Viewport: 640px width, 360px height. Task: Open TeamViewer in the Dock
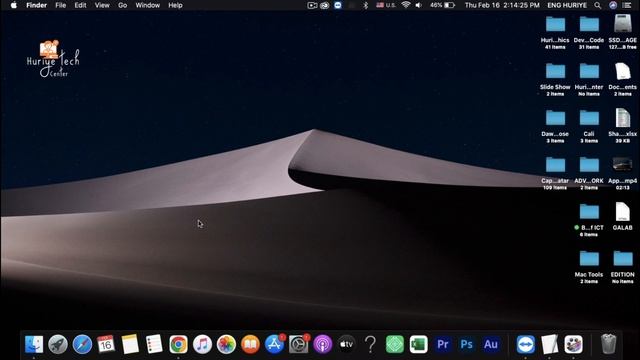(525, 344)
